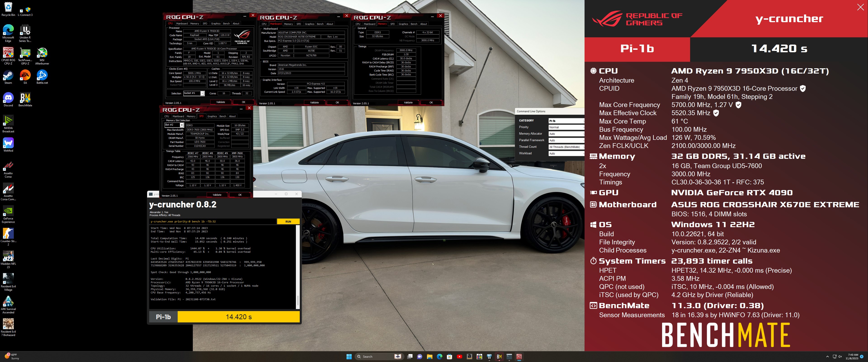Open the weather widget showing 63°F Sunny
Viewport: 868px width, 362px height.
(12, 357)
